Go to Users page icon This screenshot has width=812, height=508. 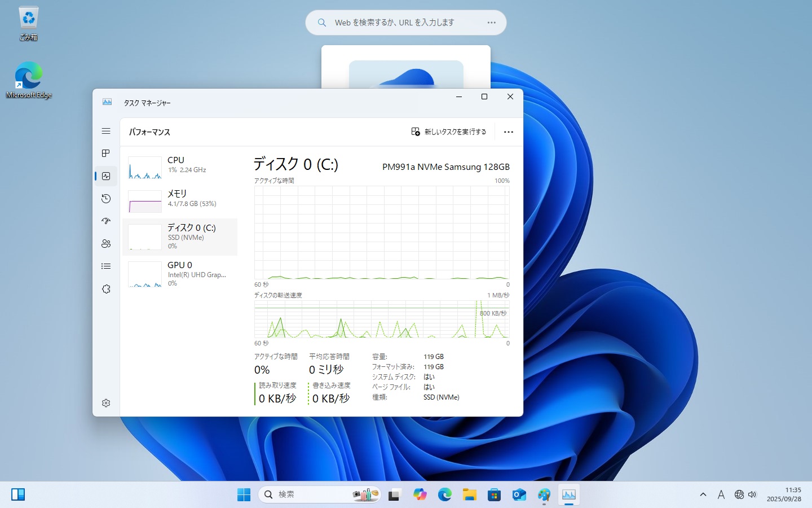(106, 244)
